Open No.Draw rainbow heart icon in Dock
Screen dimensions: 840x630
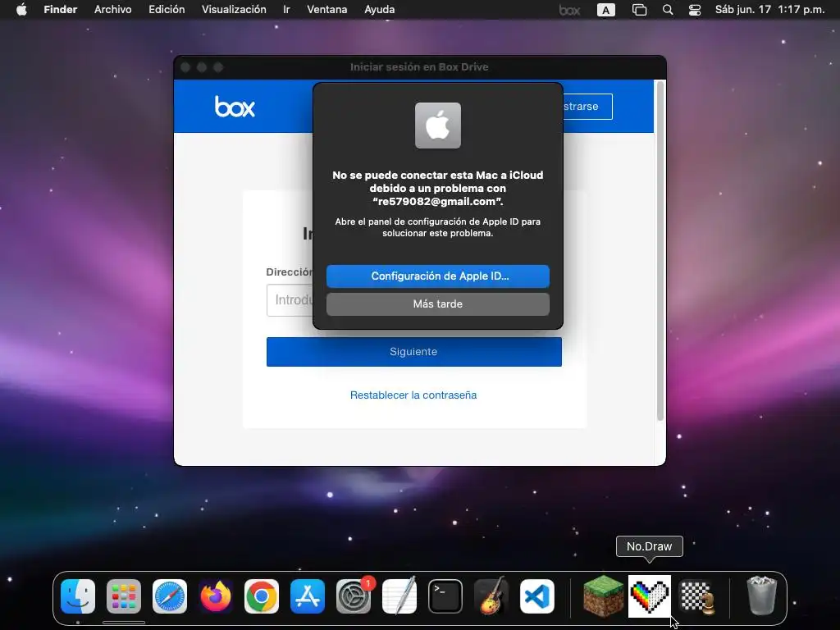[x=650, y=596]
